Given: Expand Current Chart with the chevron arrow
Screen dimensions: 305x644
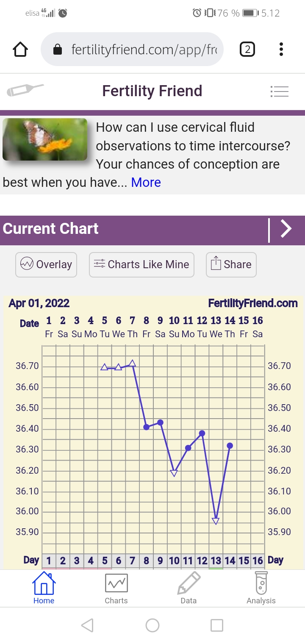Looking at the screenshot, I should (x=287, y=229).
